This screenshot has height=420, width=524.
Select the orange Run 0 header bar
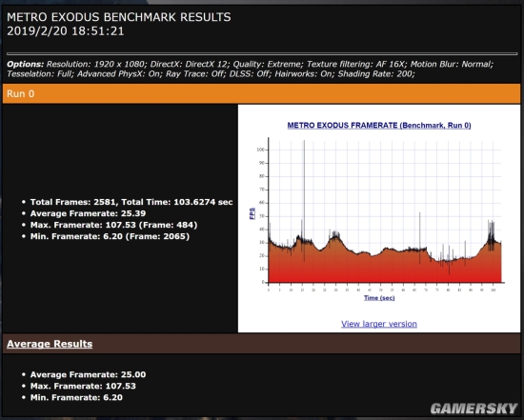[262, 93]
